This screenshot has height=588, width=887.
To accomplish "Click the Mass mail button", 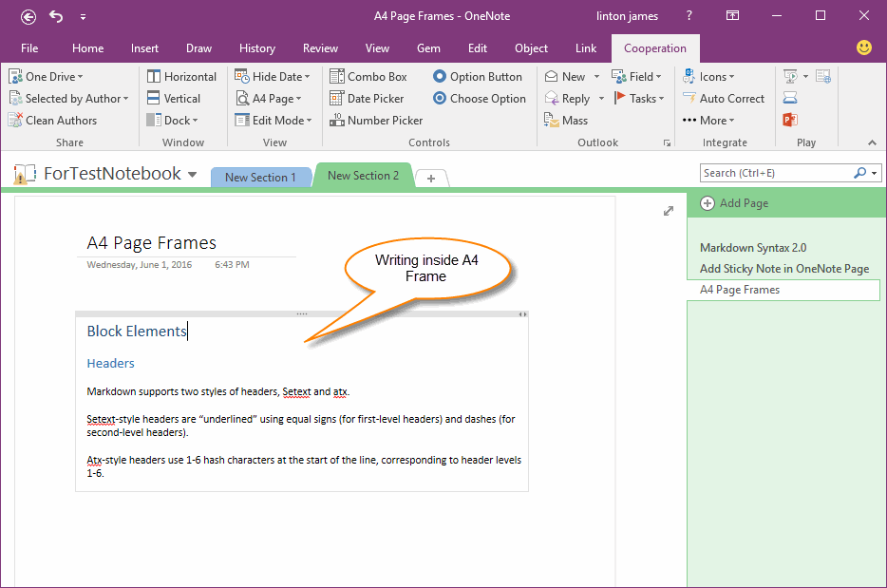I will 566,121.
